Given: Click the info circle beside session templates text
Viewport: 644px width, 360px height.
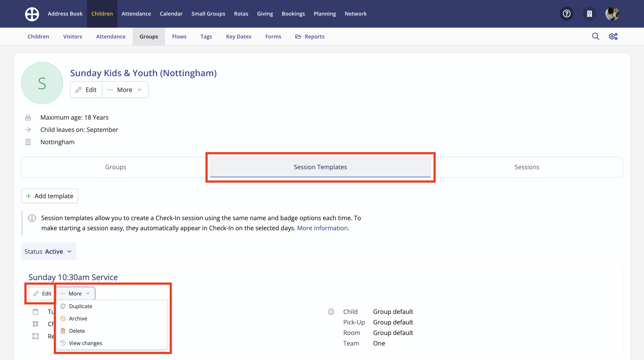Looking at the screenshot, I should (32, 218).
